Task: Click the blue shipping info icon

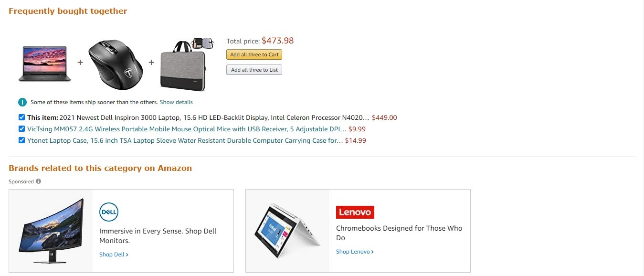Action: point(22,102)
